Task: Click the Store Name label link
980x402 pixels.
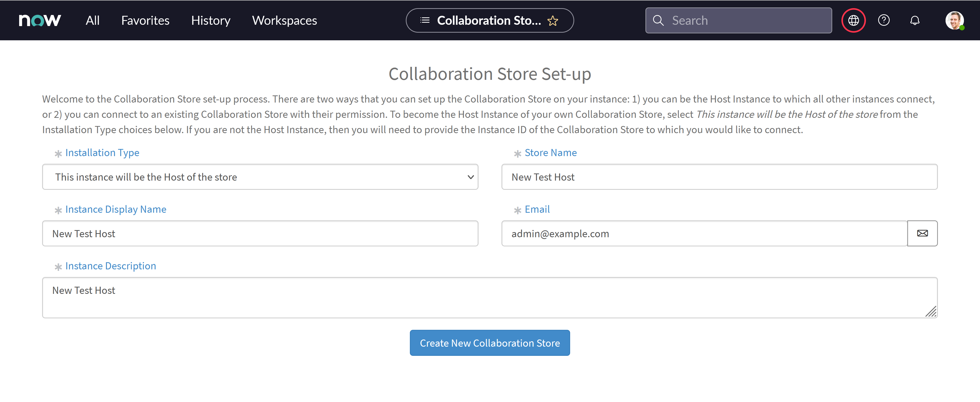Action: pyautogui.click(x=550, y=153)
